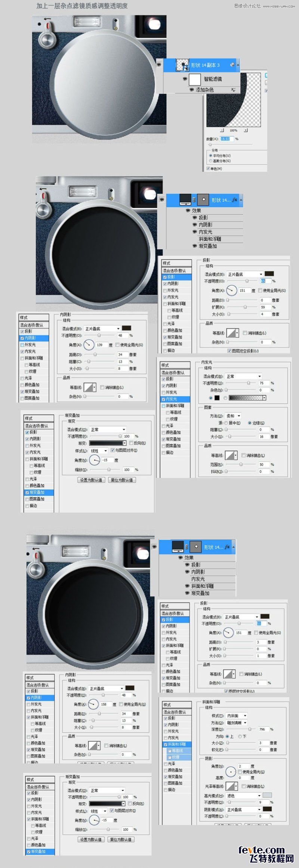This screenshot has height=868, width=299.
Task: Set bevel direction to 下
Action: (242, 736)
